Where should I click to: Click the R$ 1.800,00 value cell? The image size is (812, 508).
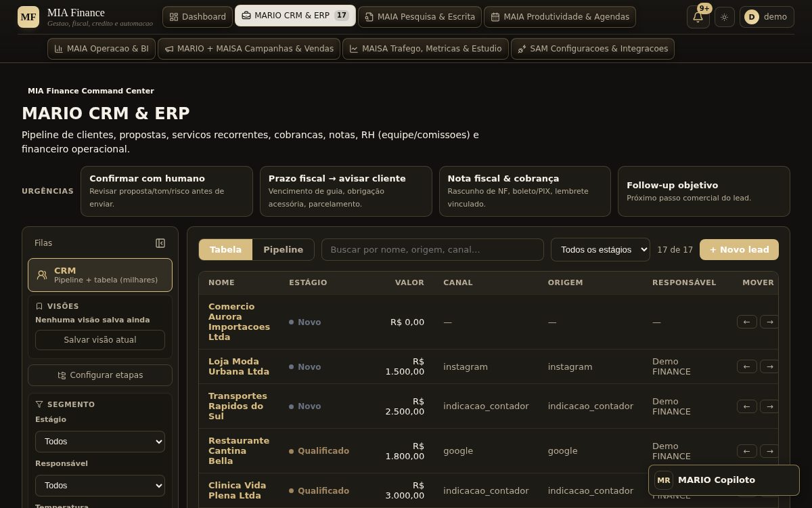point(405,451)
